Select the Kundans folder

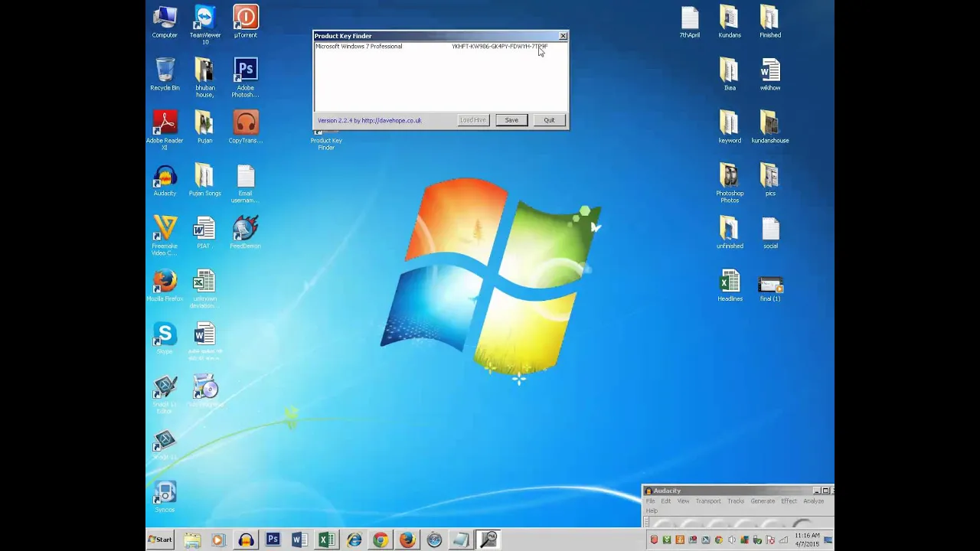click(730, 22)
